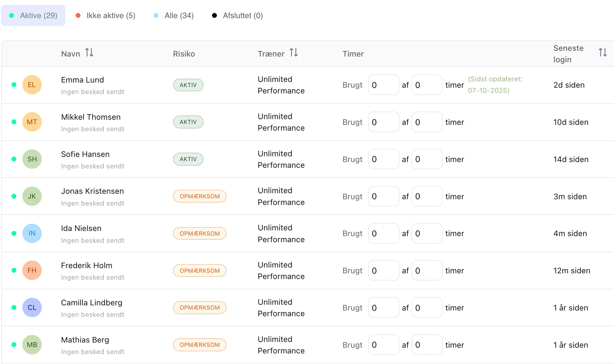Viewport: 614px width, 364px height.
Task: Select Ida Nielsen's IN avatar
Action: [x=32, y=233]
